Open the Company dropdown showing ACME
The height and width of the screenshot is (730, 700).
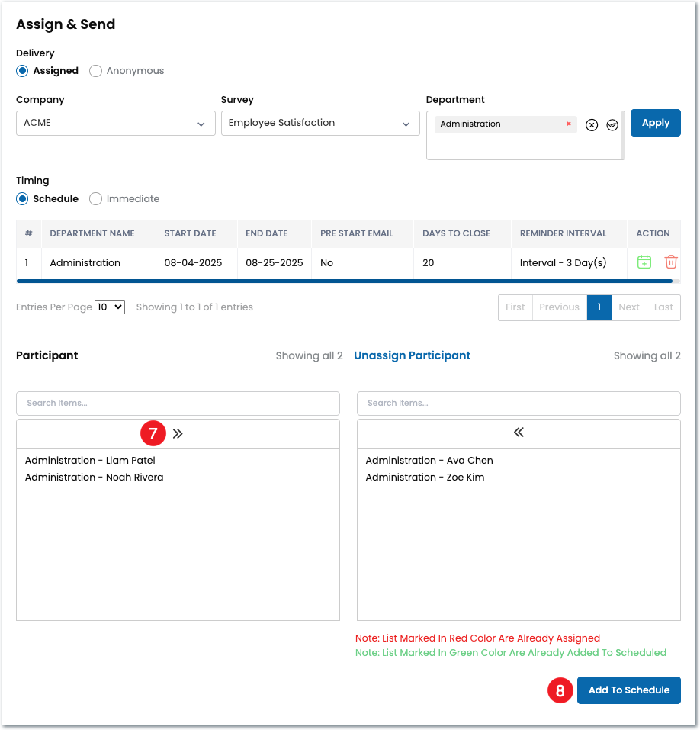(x=115, y=124)
